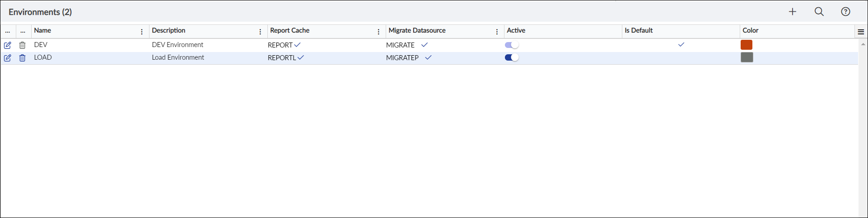Select the LOAD name cell
868x218 pixels.
point(43,57)
